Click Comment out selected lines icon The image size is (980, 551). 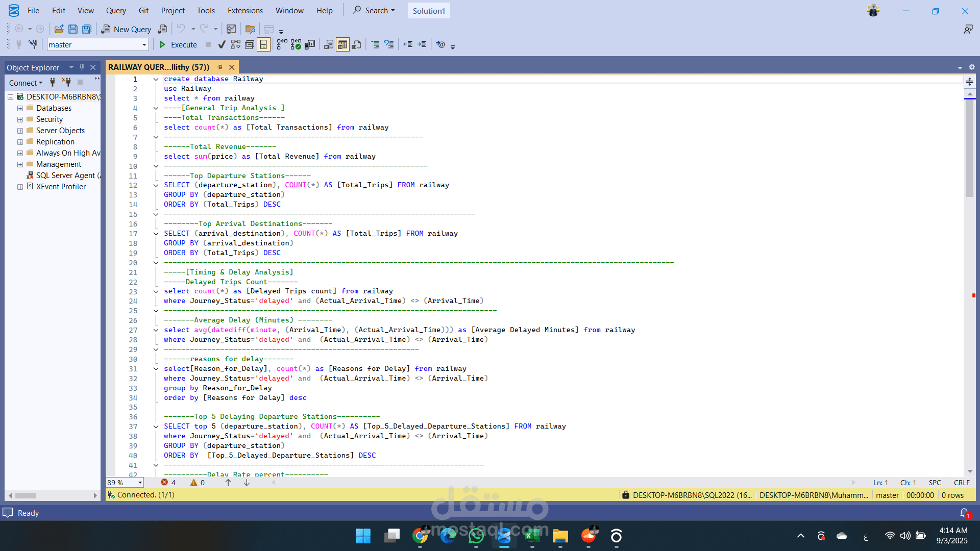pyautogui.click(x=375, y=45)
